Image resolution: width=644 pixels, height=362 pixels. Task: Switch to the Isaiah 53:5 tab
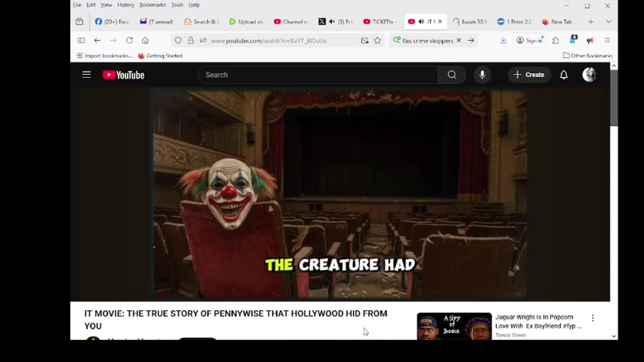coord(470,22)
